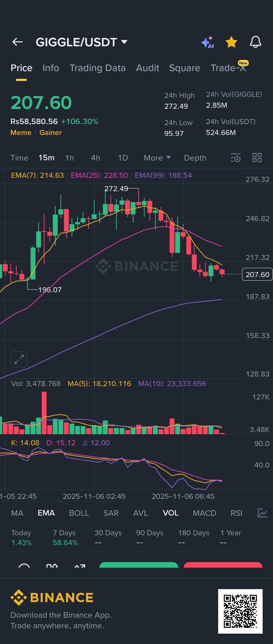
Task: Open the Depth chart view
Action: coord(195,158)
